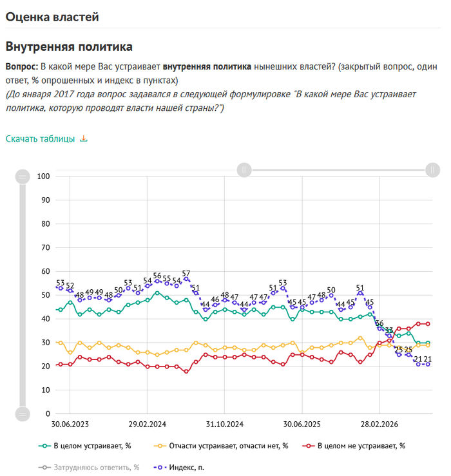This screenshot has width=451, height=476.
Task: Enable the Затрудняюсь ответить legend series
Action: point(89,467)
